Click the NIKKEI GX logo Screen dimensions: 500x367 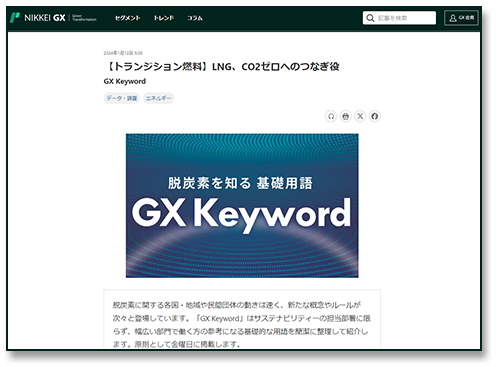(x=53, y=18)
